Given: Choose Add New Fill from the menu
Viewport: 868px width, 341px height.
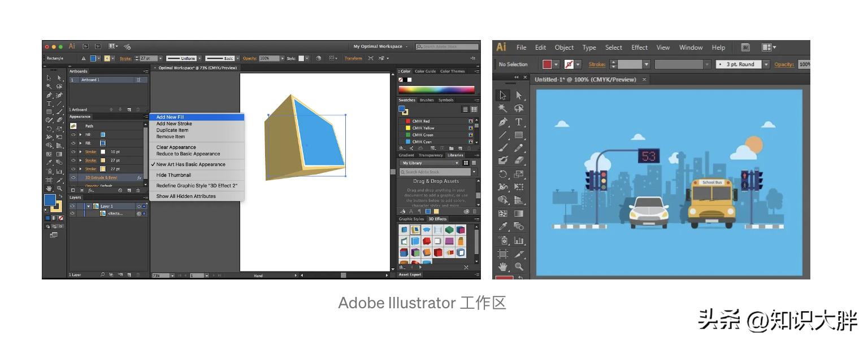Looking at the screenshot, I should pyautogui.click(x=170, y=117).
